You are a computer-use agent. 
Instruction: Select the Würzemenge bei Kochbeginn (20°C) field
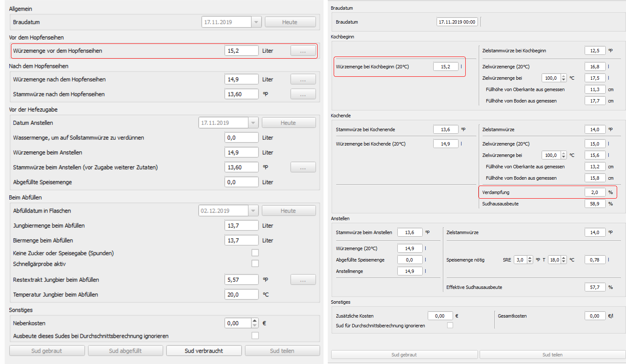(445, 67)
